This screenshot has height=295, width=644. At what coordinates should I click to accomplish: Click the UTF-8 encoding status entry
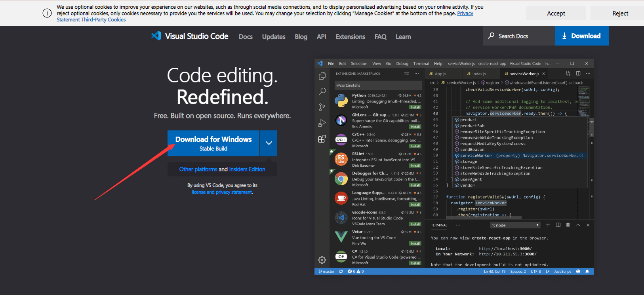[x=536, y=272]
